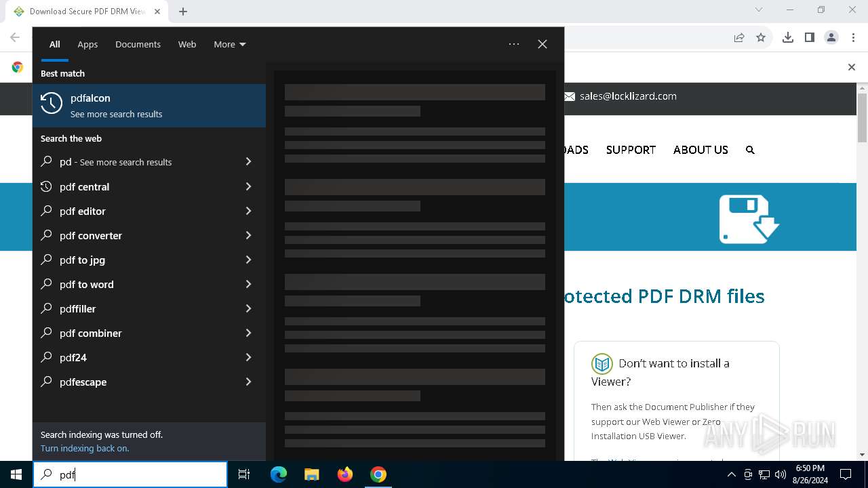868x488 pixels.
Task: Switch to Chrome on the taskbar
Action: click(378, 474)
